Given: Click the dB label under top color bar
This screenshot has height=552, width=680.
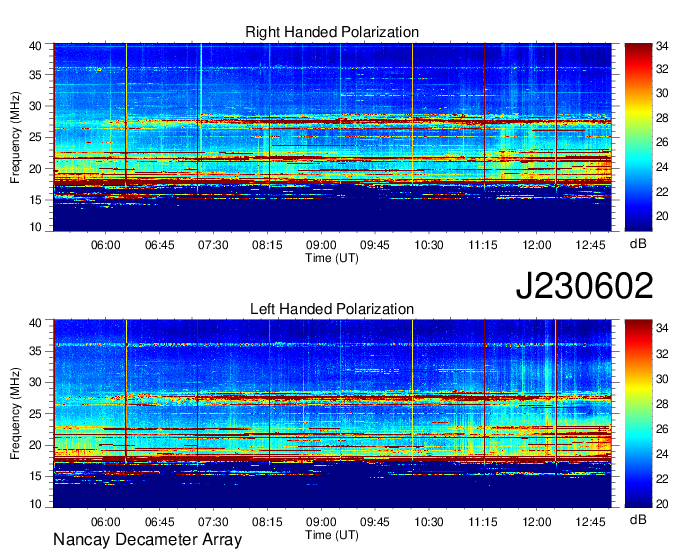Looking at the screenshot, I should coord(638,244).
